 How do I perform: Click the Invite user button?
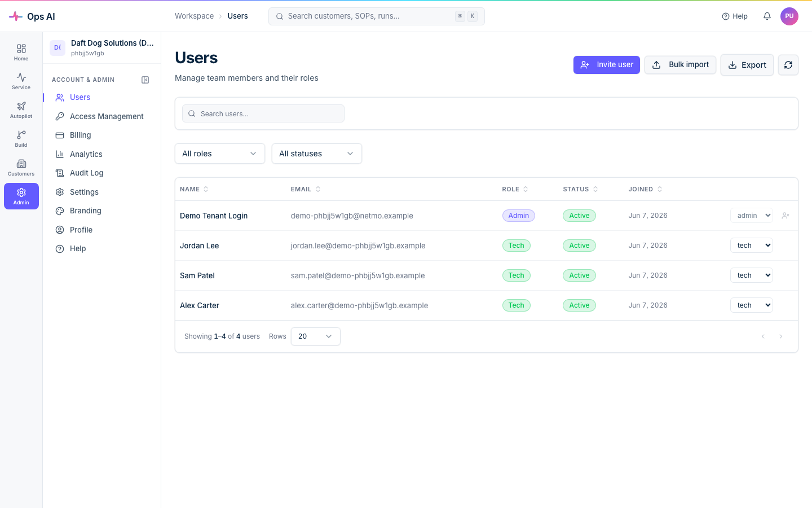607,65
